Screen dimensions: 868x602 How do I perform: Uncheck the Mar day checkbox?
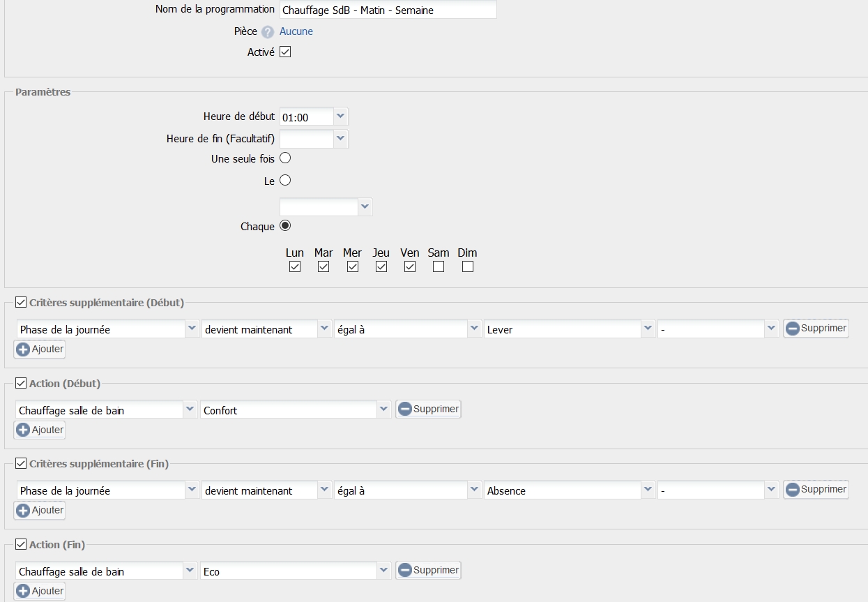pos(323,266)
